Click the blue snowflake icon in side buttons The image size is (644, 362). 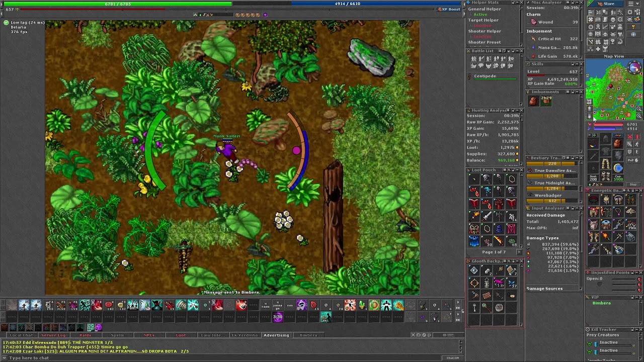[633, 34]
